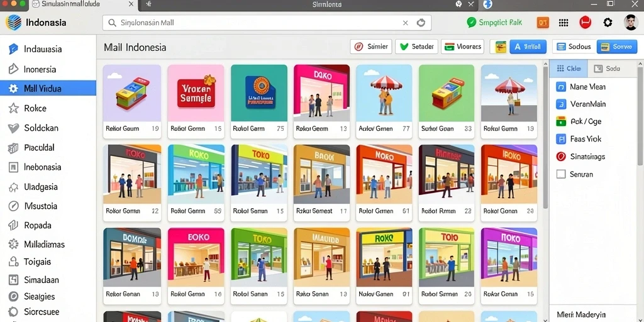
Task: Click the Toigais lock icon
Action: coord(14,262)
